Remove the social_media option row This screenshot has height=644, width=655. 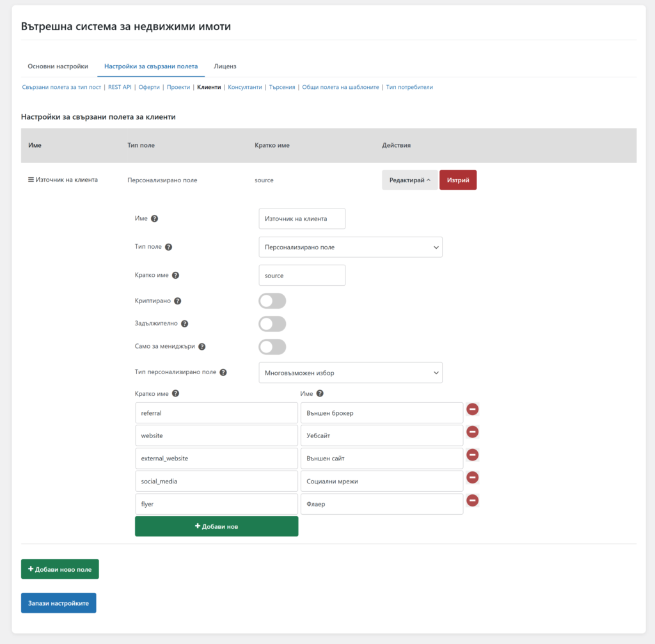point(473,478)
